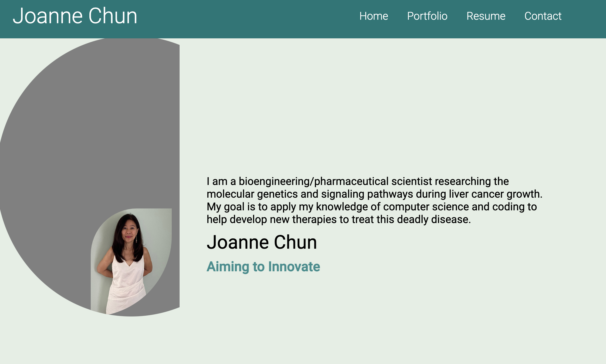Open the Home navigation link

pyautogui.click(x=373, y=16)
